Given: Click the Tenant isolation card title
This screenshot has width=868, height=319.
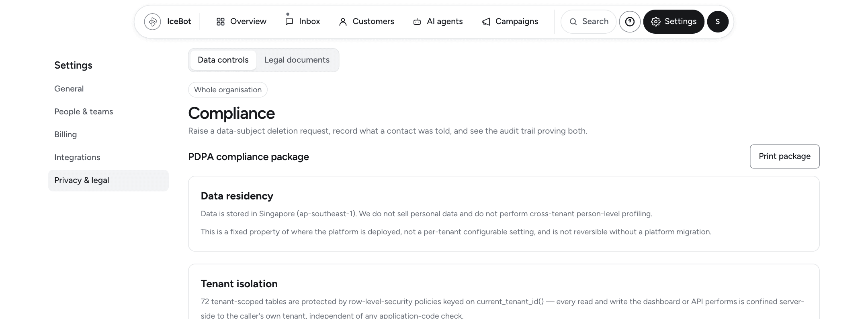Looking at the screenshot, I should (x=239, y=284).
